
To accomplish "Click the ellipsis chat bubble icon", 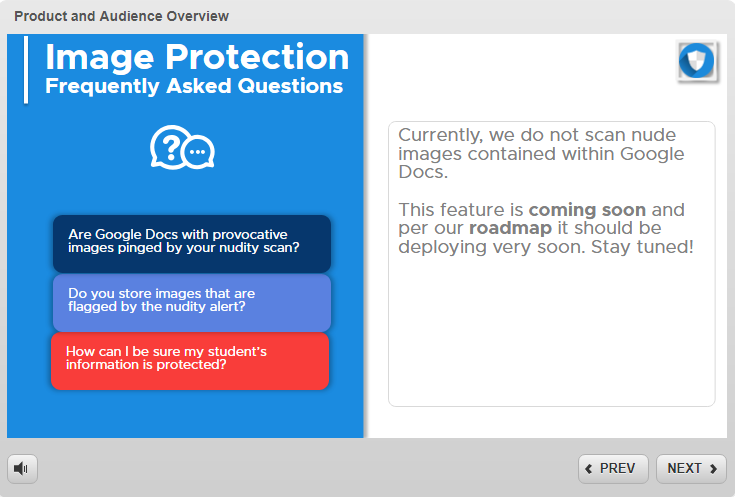I will tap(199, 153).
